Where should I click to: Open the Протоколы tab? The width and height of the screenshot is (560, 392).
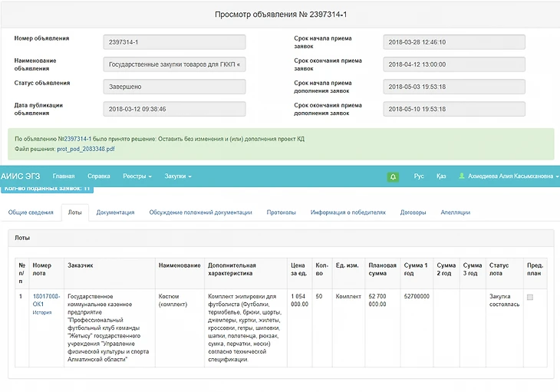[281, 212]
